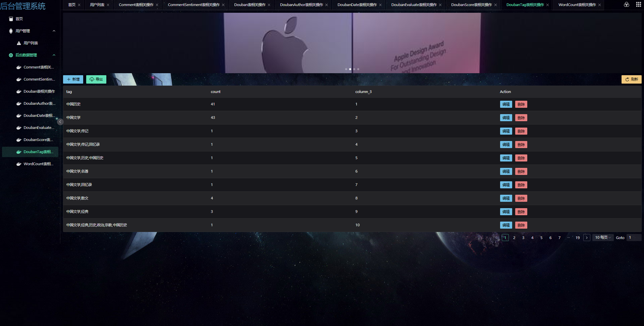Screen dimensions: 644x326
Task: Delete the 中国文学 row with count 43
Action: (x=521, y=118)
